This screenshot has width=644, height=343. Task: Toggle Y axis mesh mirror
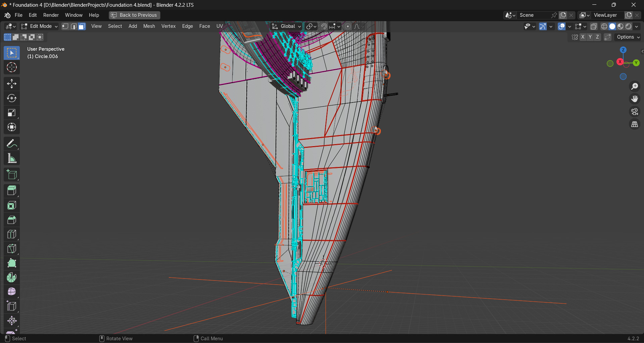pos(590,37)
